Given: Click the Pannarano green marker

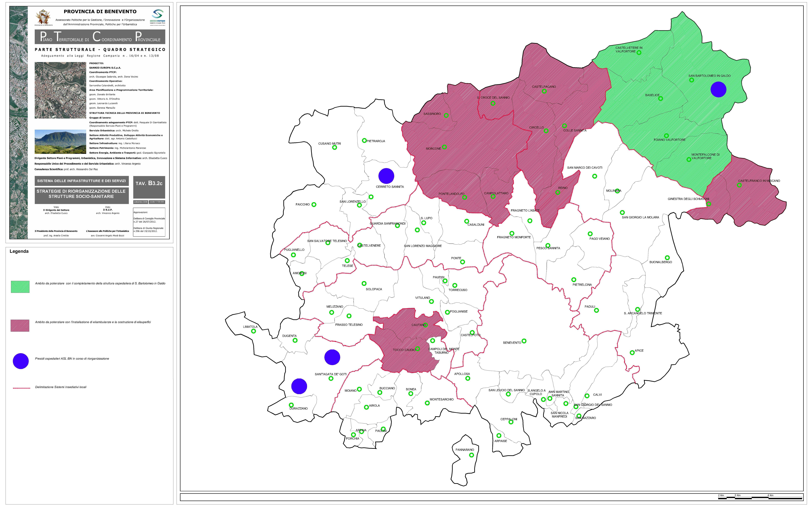Looking at the screenshot, I should pyautogui.click(x=471, y=455).
